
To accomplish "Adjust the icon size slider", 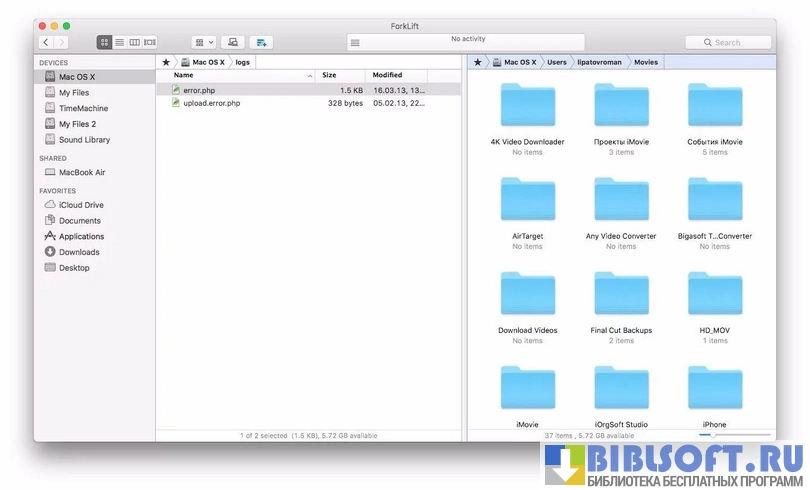I will click(712, 436).
